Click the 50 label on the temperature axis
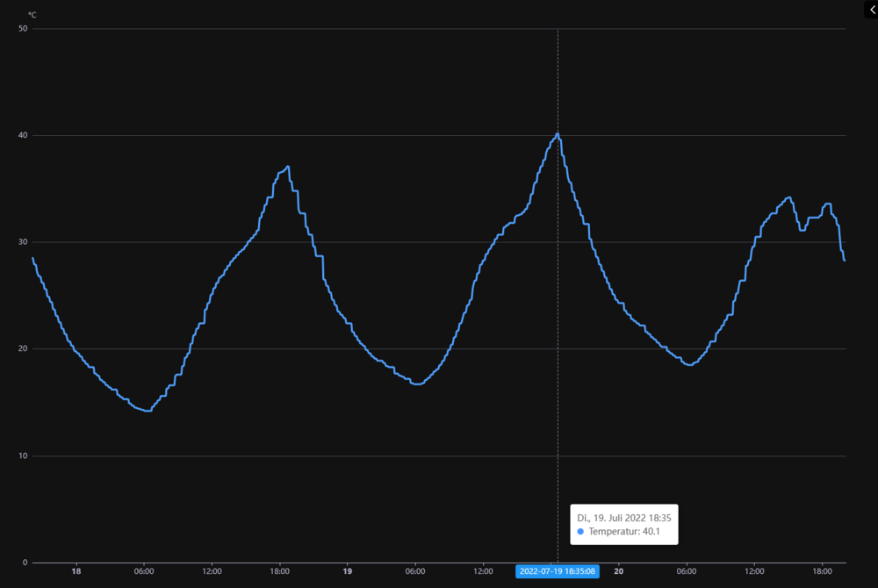Image resolution: width=878 pixels, height=588 pixels. pyautogui.click(x=23, y=29)
